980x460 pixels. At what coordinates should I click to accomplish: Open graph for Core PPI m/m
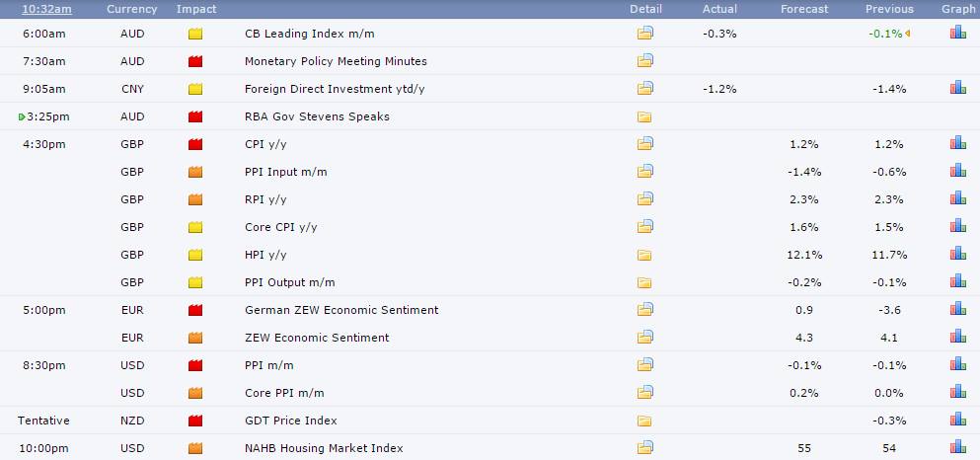coord(957,393)
